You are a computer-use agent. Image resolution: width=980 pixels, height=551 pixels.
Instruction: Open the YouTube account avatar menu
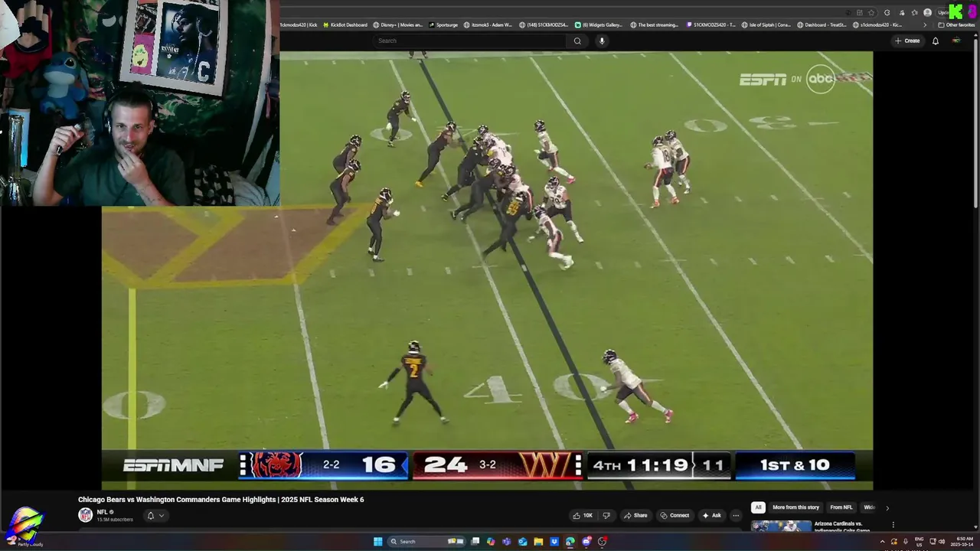(955, 41)
